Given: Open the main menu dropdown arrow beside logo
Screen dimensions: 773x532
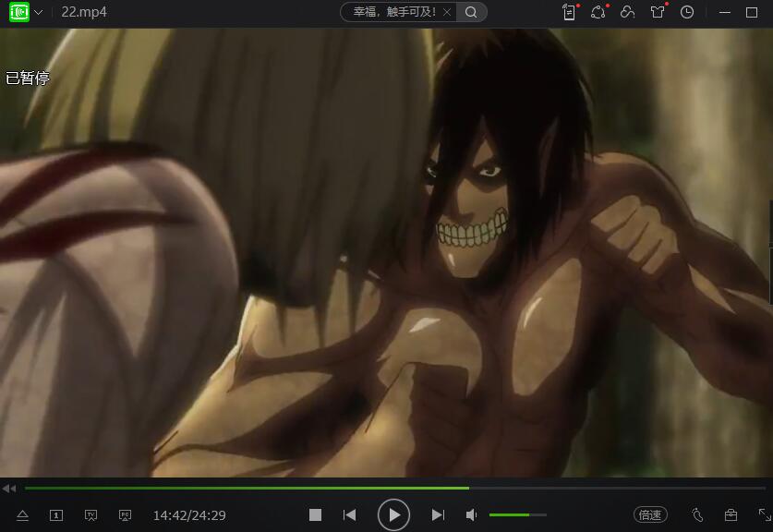Looking at the screenshot, I should (39, 13).
